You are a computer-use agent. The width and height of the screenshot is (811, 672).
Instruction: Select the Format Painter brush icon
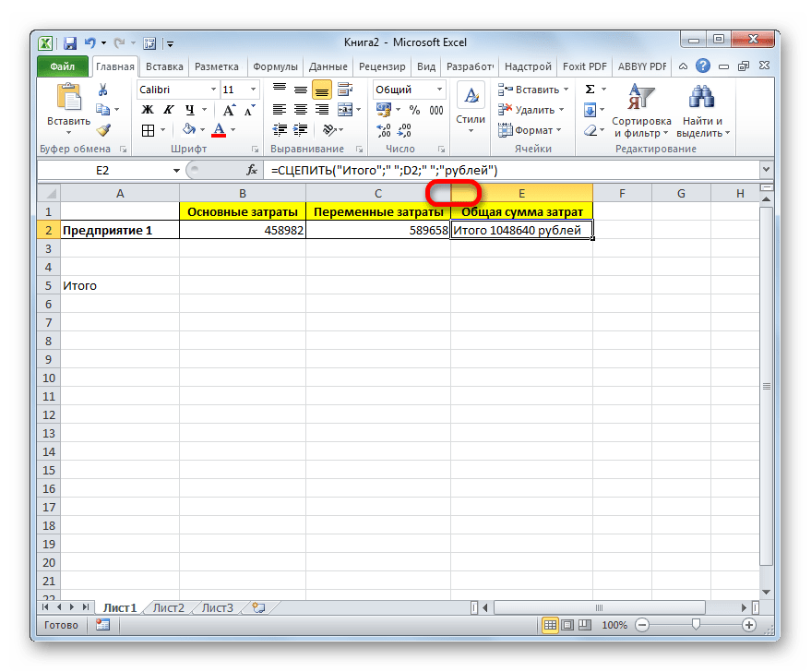pos(102,131)
